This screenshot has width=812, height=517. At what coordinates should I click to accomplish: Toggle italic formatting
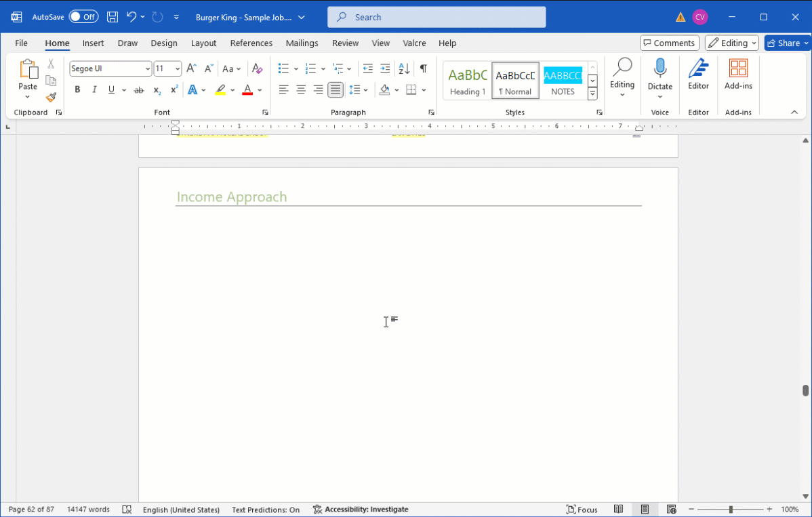94,90
